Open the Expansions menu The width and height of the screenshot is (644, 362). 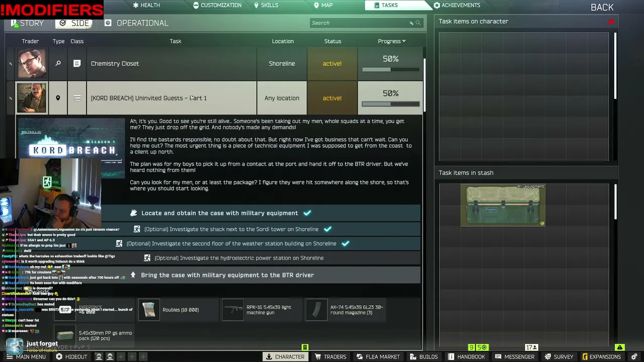[x=601, y=357]
